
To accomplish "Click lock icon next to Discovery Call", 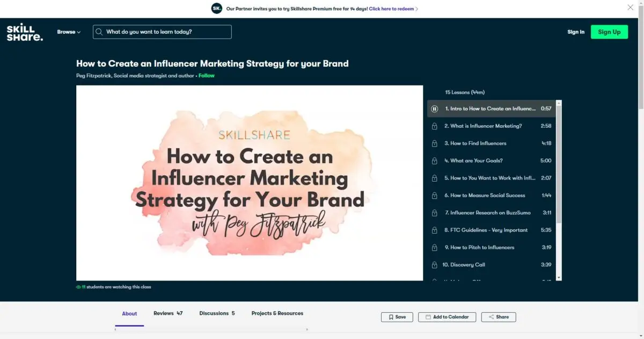I will (434, 265).
